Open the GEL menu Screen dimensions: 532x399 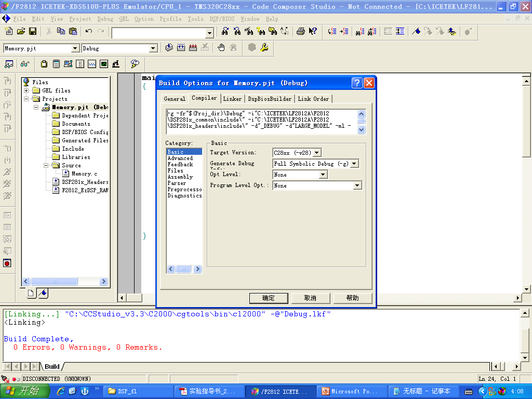pos(124,19)
